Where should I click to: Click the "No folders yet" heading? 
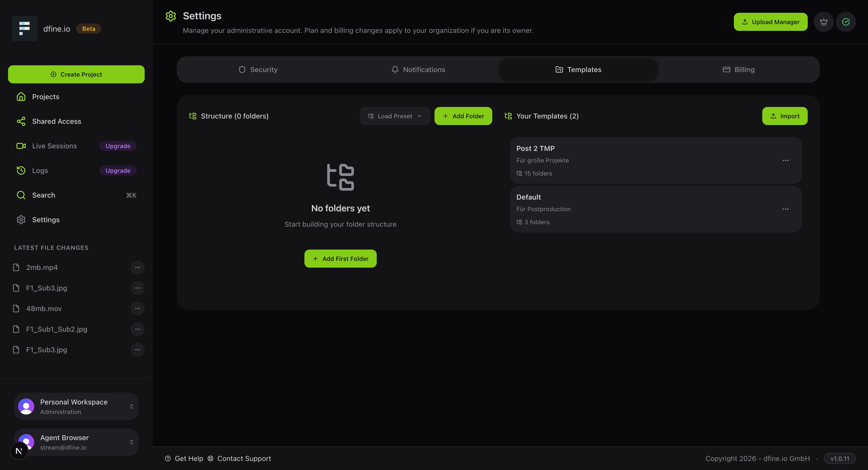point(340,208)
